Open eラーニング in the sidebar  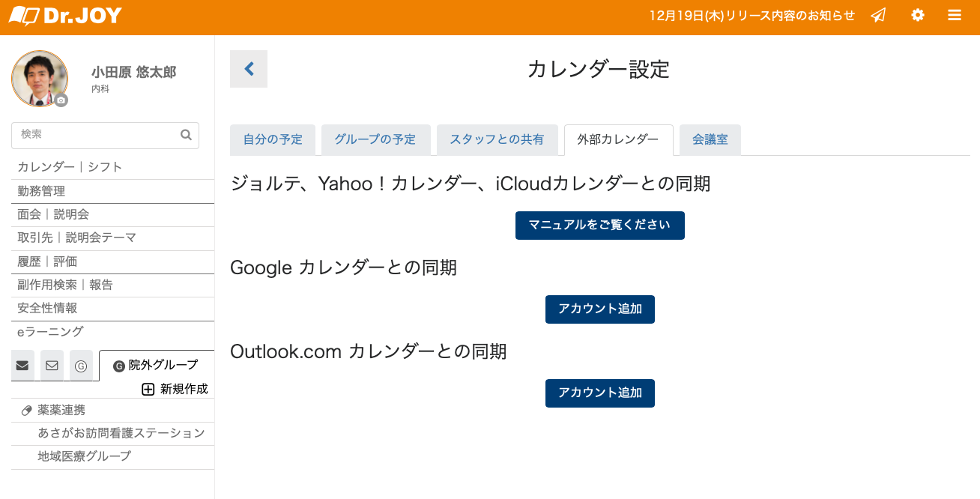[x=112, y=332]
